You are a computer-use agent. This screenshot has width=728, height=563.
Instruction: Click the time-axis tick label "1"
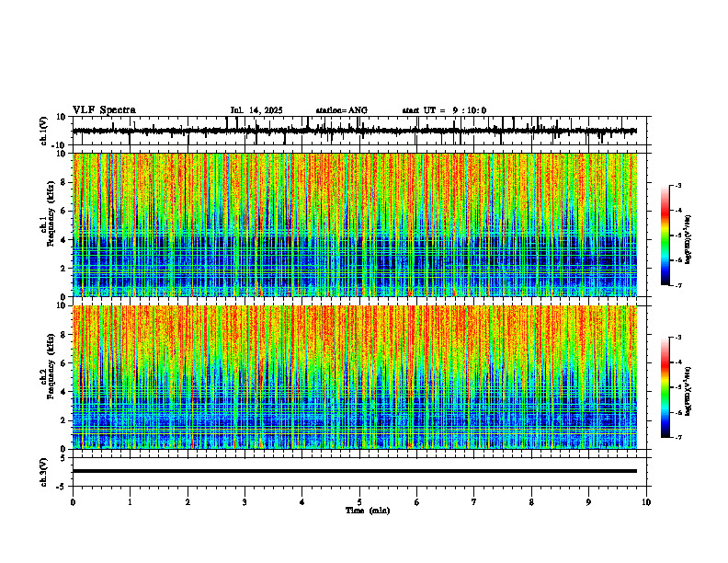(130, 502)
